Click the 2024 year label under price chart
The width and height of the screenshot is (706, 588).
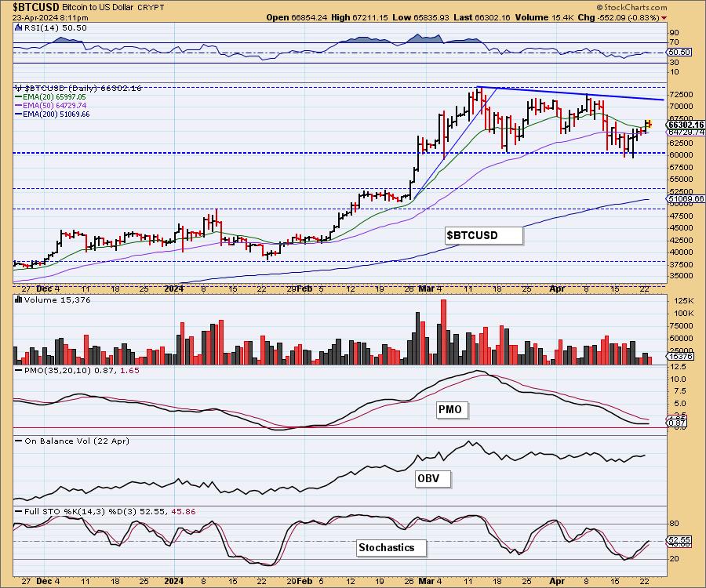click(174, 289)
